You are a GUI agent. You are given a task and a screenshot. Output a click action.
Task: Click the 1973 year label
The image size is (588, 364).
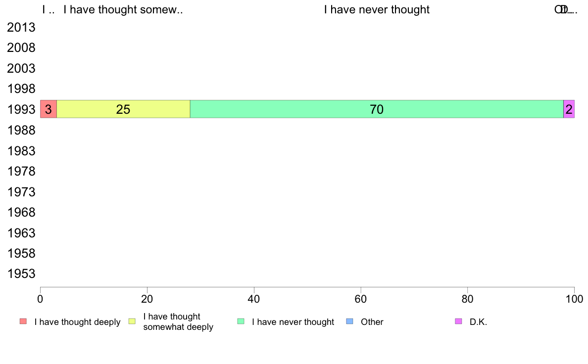(x=21, y=192)
